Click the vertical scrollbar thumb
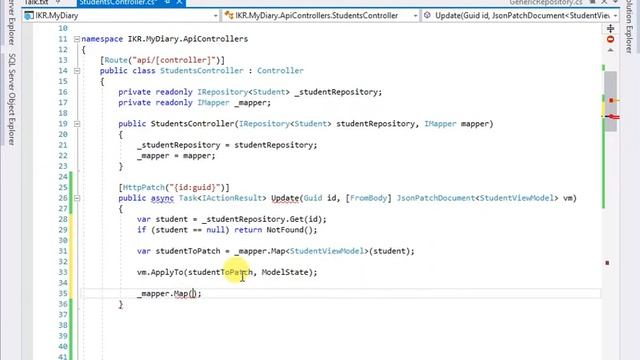The width and height of the screenshot is (640, 360). click(x=610, y=101)
